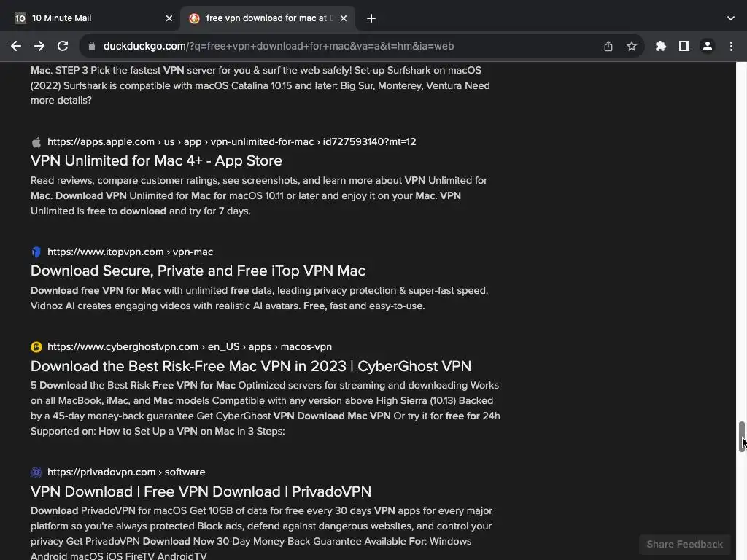Click the 10 Minute Mail tab favicon
747x560 pixels.
20,18
